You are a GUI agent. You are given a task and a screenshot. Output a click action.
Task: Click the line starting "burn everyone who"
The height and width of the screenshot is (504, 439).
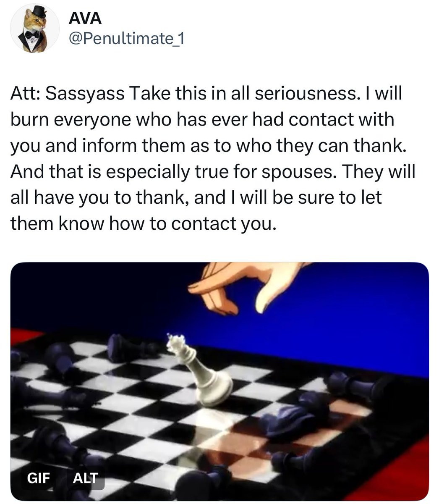pos(202,120)
